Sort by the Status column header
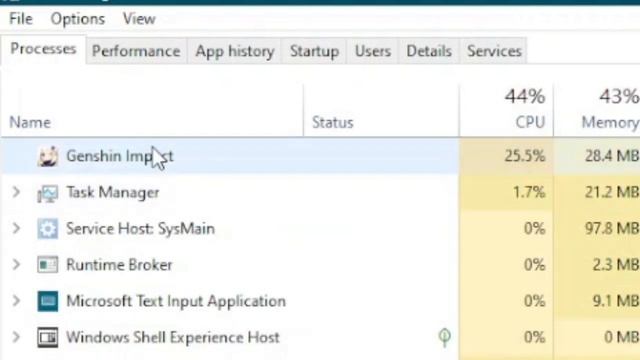The image size is (640, 360). (x=381, y=111)
